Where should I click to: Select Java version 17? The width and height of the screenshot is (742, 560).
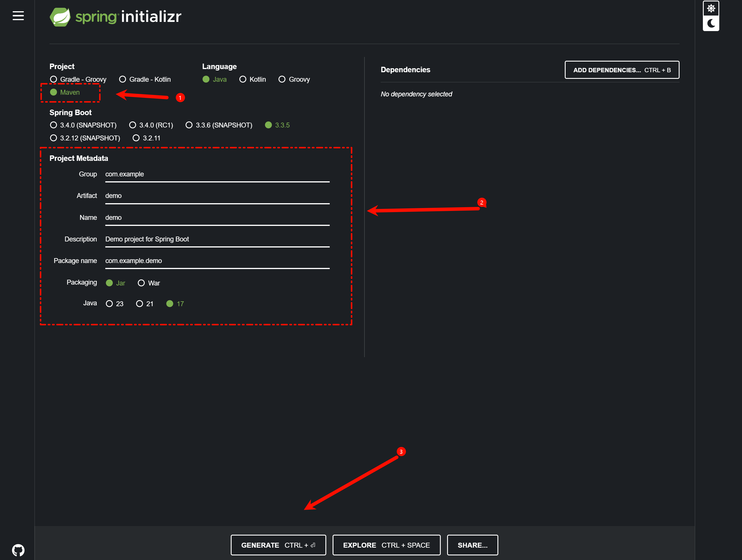tap(175, 304)
